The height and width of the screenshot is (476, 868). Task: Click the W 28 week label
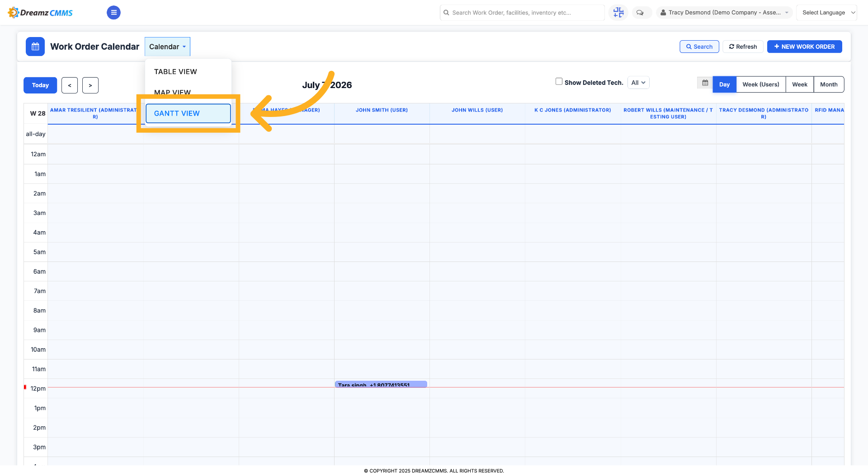(38, 113)
